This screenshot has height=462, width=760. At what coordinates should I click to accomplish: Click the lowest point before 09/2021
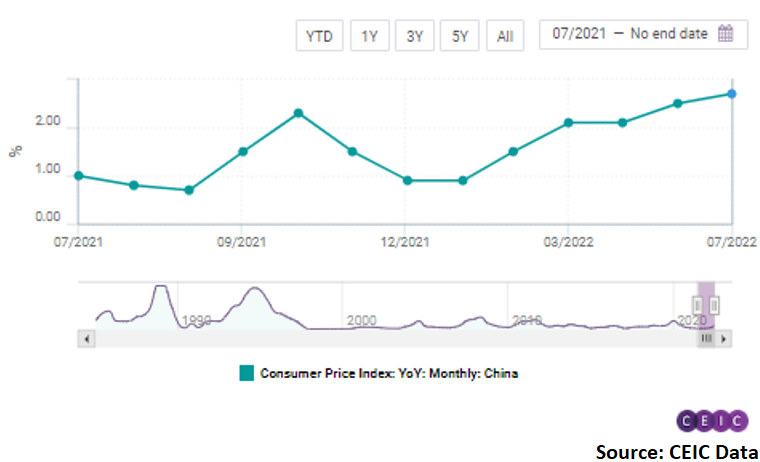click(x=189, y=190)
